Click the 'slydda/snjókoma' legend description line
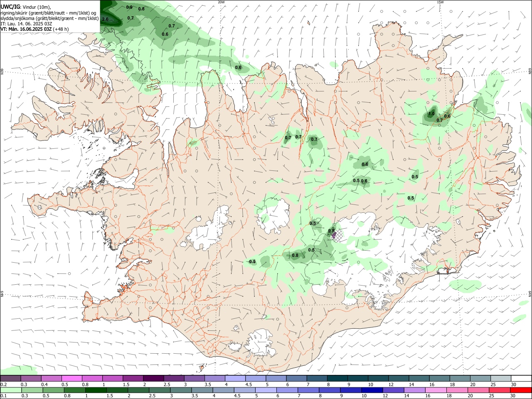Screen dimensions: 532x399 coord(49,18)
